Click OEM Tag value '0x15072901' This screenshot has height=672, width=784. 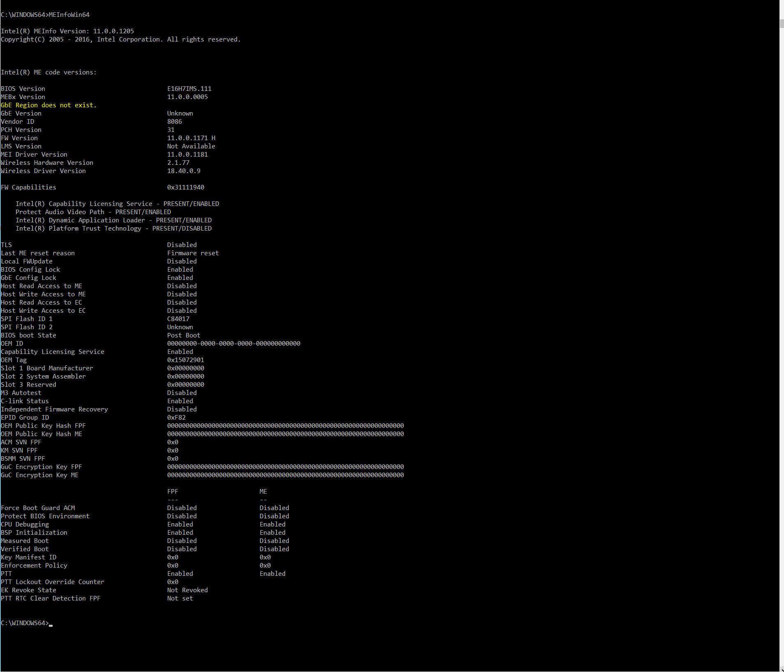pyautogui.click(x=185, y=360)
